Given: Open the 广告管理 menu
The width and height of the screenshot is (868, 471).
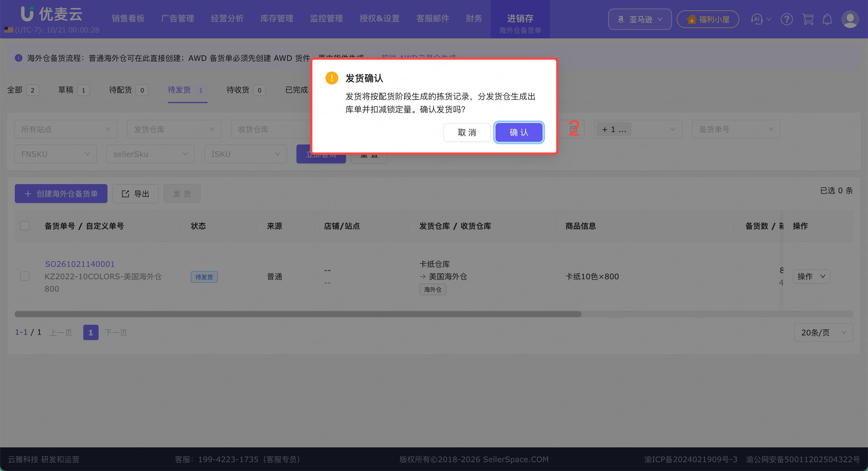Looking at the screenshot, I should [x=177, y=19].
